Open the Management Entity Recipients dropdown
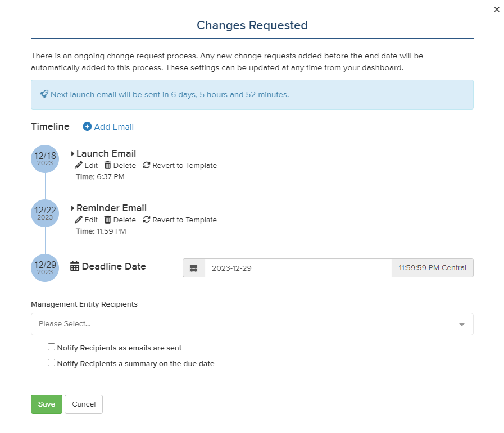This screenshot has width=504, height=433. (252, 324)
